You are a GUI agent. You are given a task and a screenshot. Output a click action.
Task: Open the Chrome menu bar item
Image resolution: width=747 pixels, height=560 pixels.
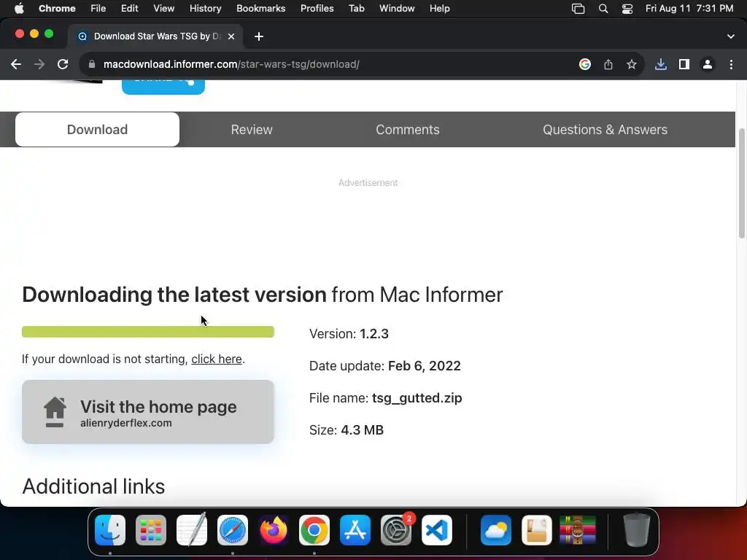[57, 9]
